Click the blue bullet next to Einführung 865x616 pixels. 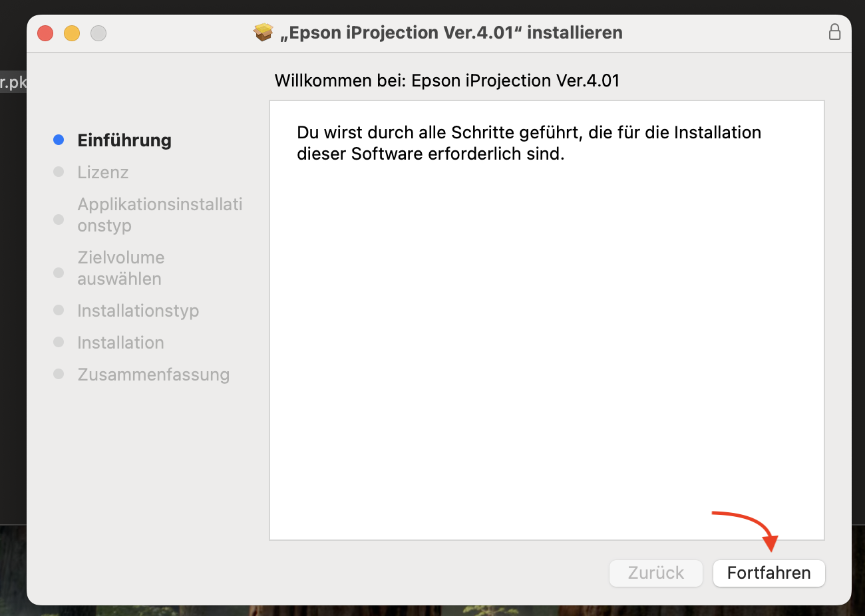[x=59, y=140]
